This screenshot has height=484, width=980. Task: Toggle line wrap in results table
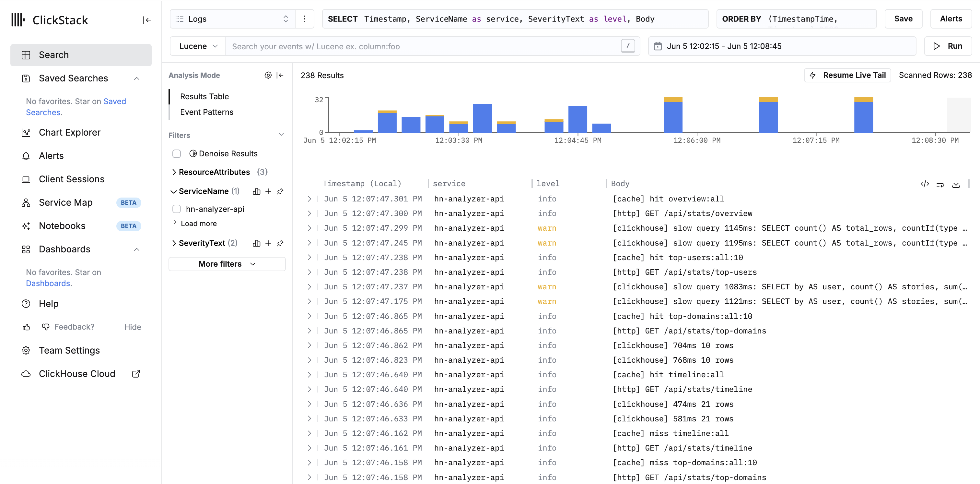[940, 184]
